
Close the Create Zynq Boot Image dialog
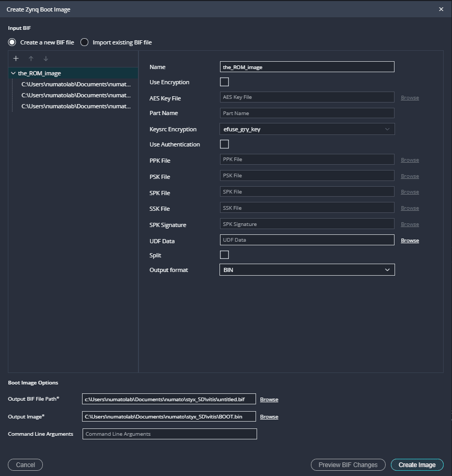coord(441,9)
